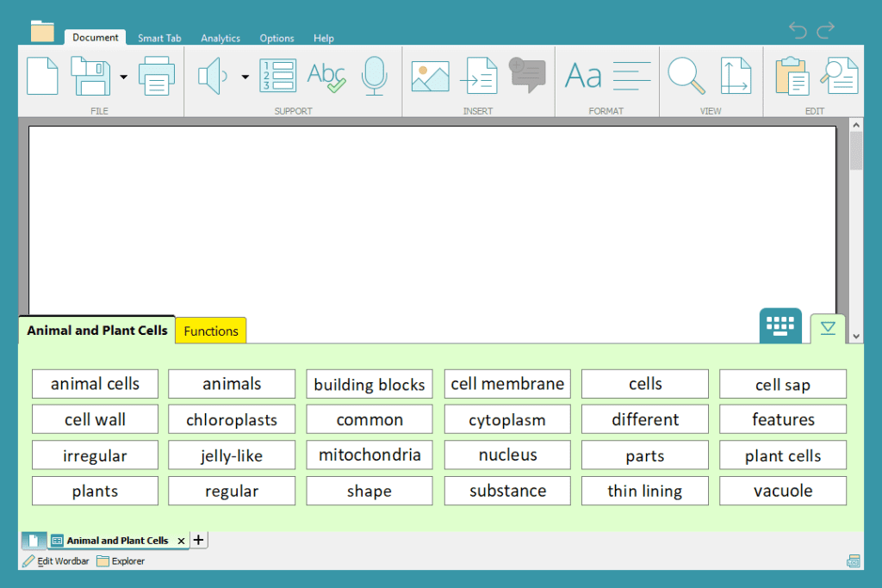Insert the word "substance"

pyautogui.click(x=507, y=491)
